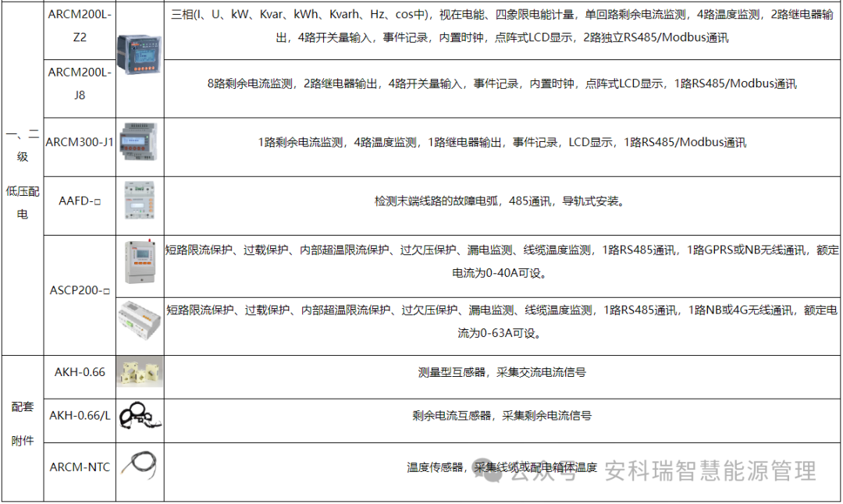Click the AAFD-□ description about arc detection
The width and height of the screenshot is (843, 504).
coord(503,201)
